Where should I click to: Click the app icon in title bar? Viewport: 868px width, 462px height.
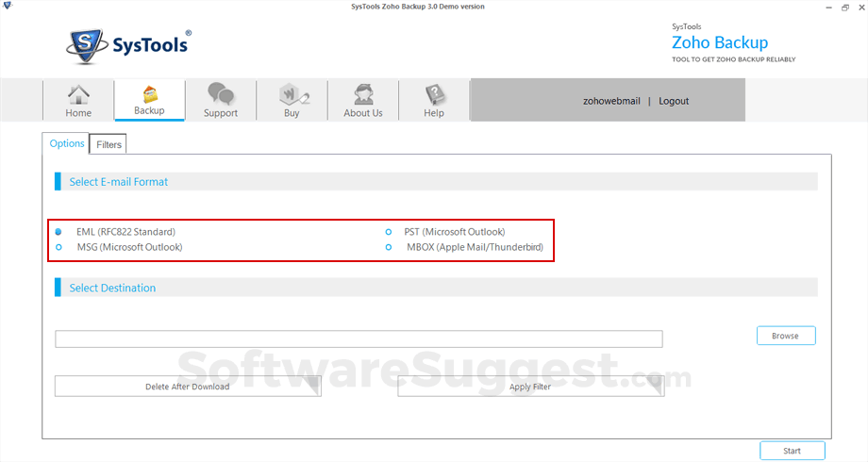click(x=8, y=6)
